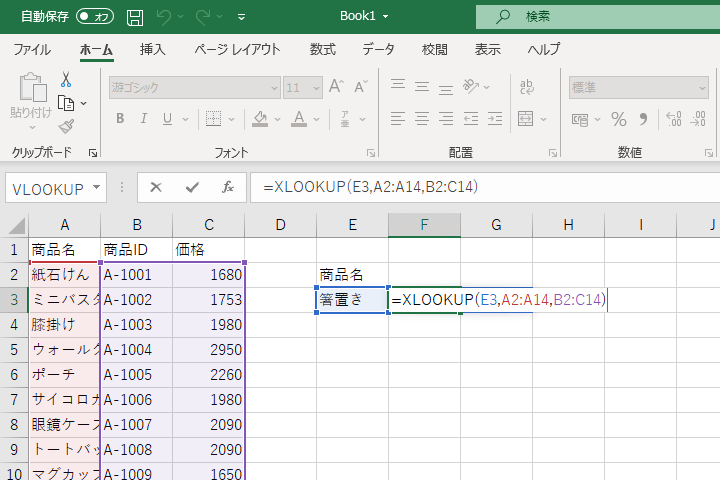Click the Format Painter brush icon
This screenshot has width=720, height=480.
(x=66, y=126)
